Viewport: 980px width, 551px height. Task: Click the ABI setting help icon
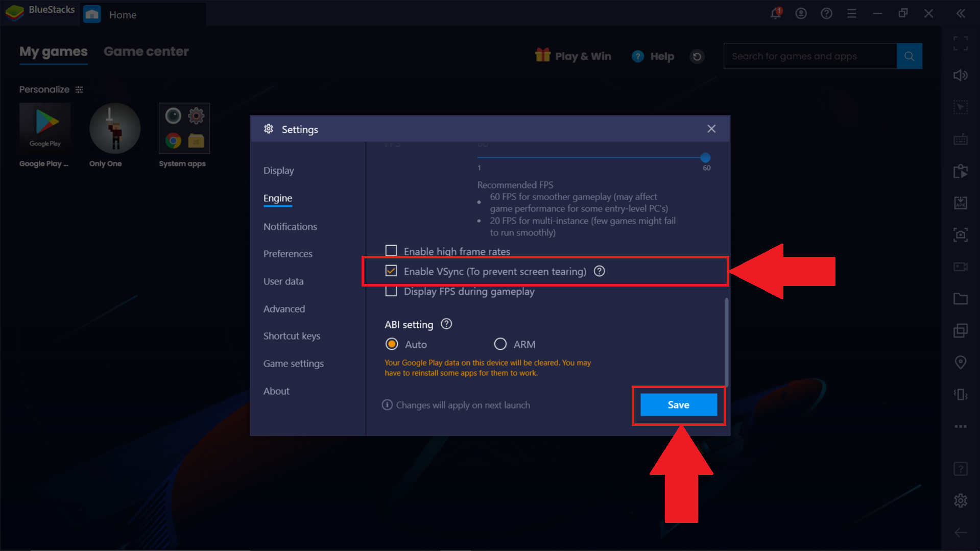tap(446, 324)
